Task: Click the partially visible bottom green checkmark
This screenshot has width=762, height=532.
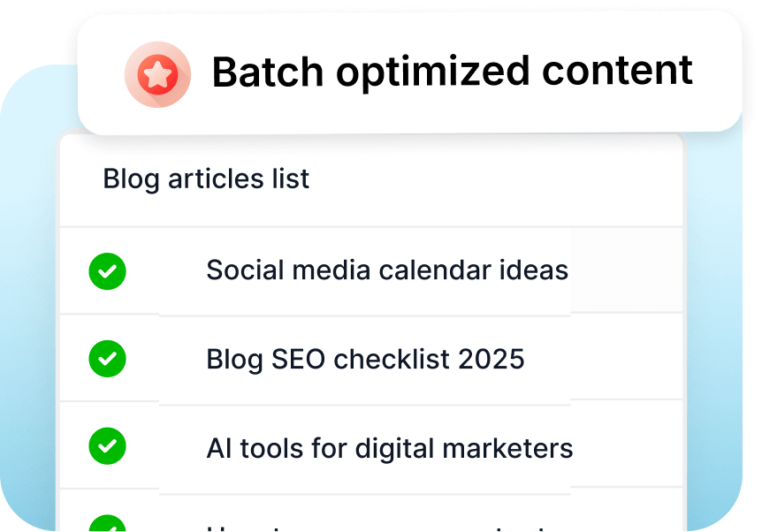Action: coord(108,526)
